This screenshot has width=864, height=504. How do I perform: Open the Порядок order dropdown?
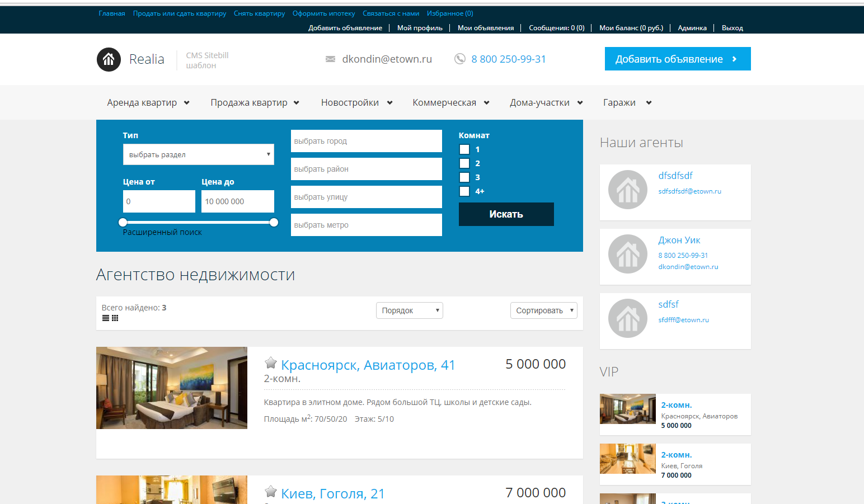[x=409, y=310]
